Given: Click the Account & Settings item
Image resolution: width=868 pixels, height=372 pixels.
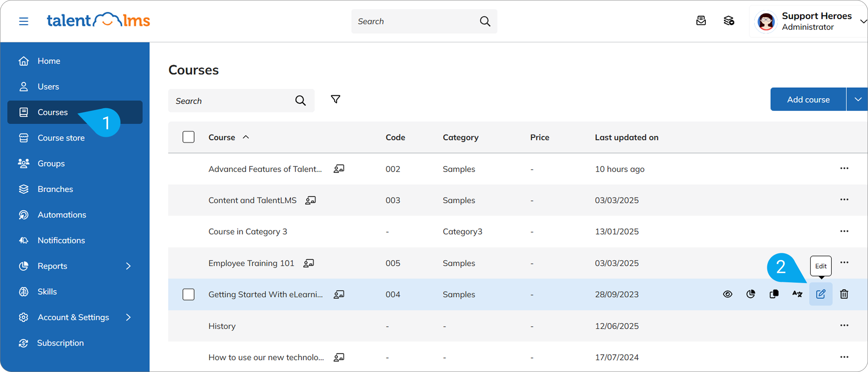Looking at the screenshot, I should click(73, 317).
